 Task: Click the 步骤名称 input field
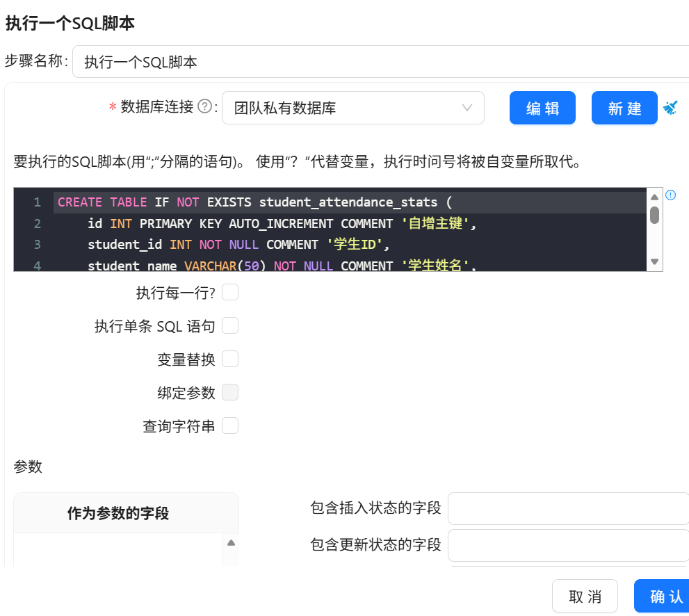click(x=380, y=61)
